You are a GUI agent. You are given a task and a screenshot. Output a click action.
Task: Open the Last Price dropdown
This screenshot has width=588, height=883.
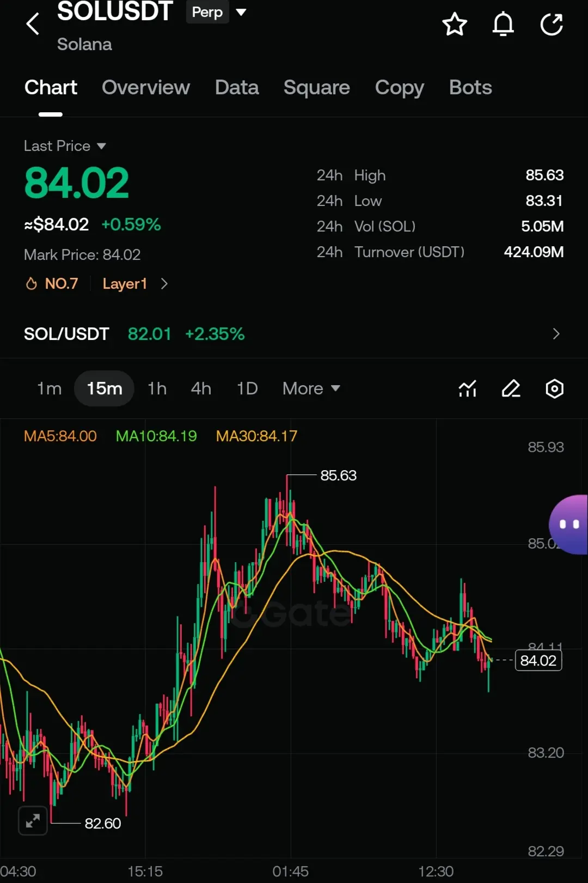(x=65, y=146)
